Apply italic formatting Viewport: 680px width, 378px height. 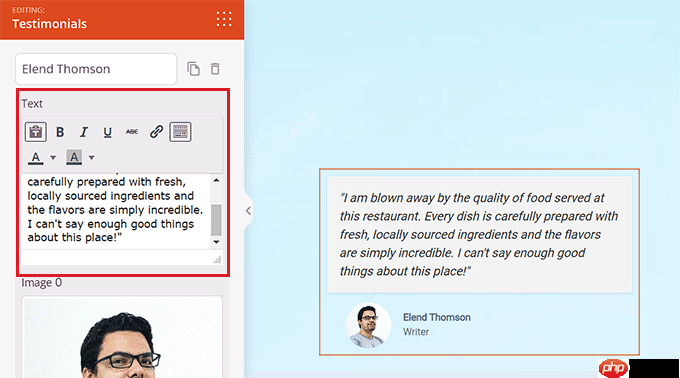point(84,132)
